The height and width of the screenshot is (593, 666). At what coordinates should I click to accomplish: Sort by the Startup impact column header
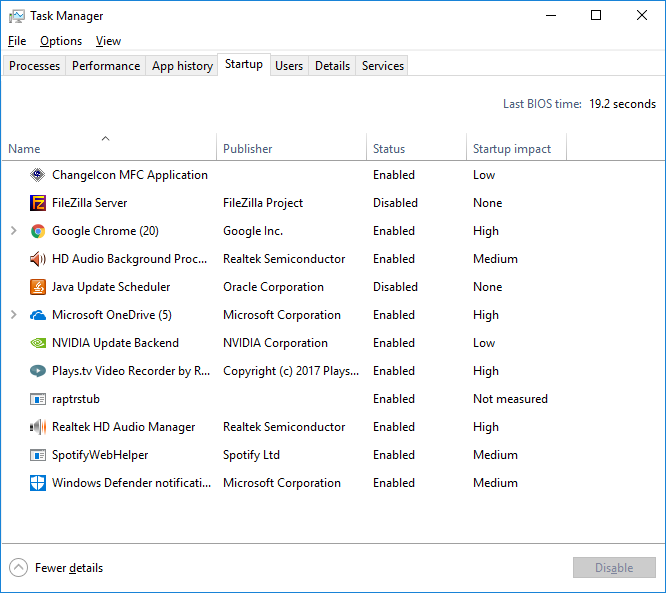pos(516,147)
